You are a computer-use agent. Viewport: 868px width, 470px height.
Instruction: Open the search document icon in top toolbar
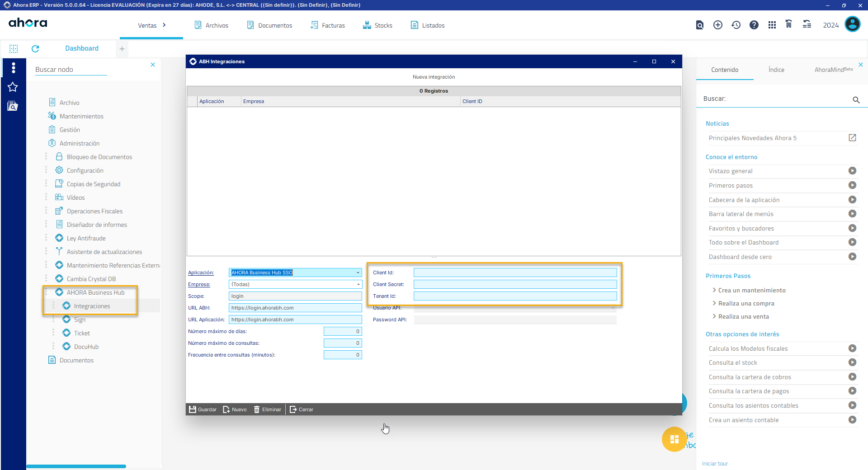pos(700,25)
